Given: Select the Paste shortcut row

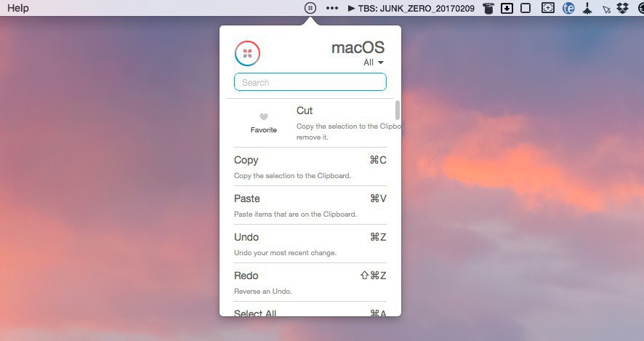Looking at the screenshot, I should [310, 206].
